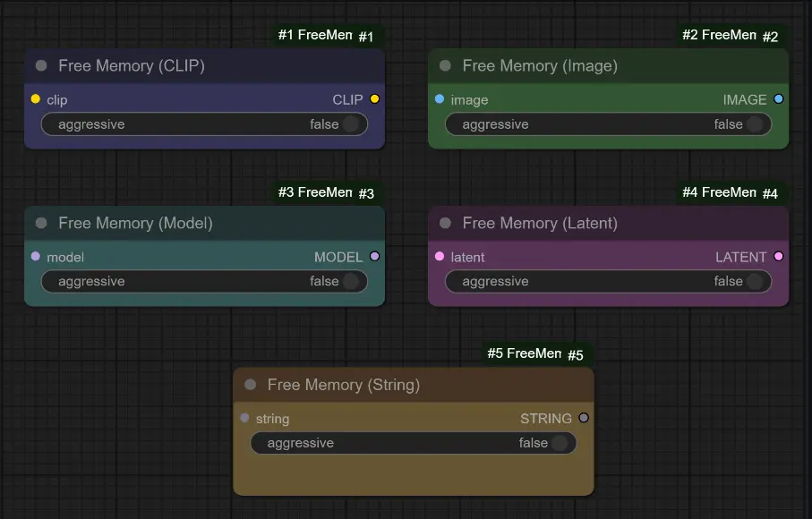Click the #4 FreeMem badge above the Latent node

click(x=731, y=193)
